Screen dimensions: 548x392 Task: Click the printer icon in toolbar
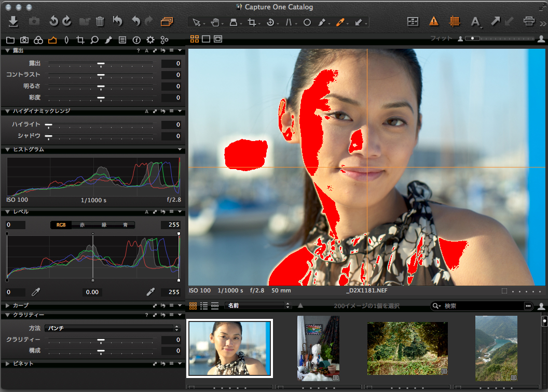pyautogui.click(x=529, y=21)
